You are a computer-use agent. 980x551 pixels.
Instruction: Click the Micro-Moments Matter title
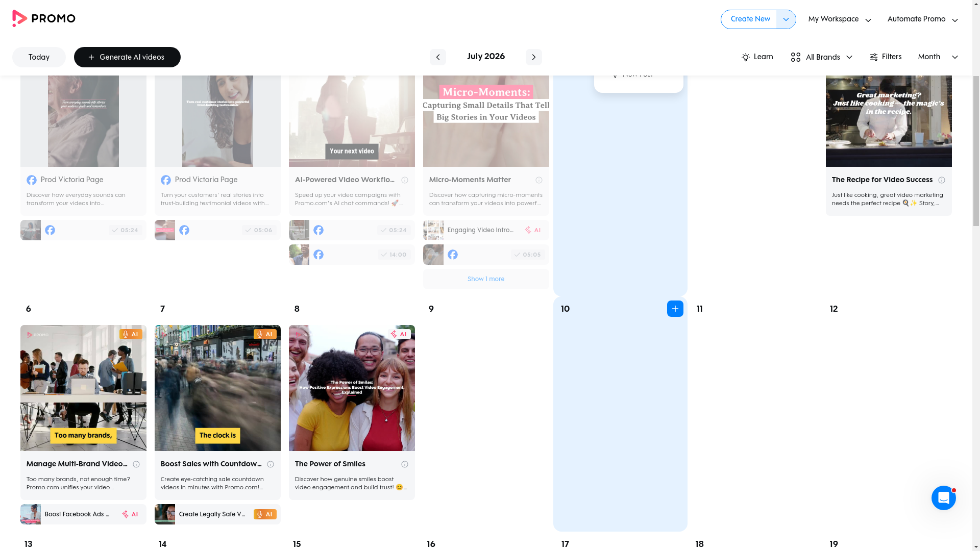tap(470, 180)
